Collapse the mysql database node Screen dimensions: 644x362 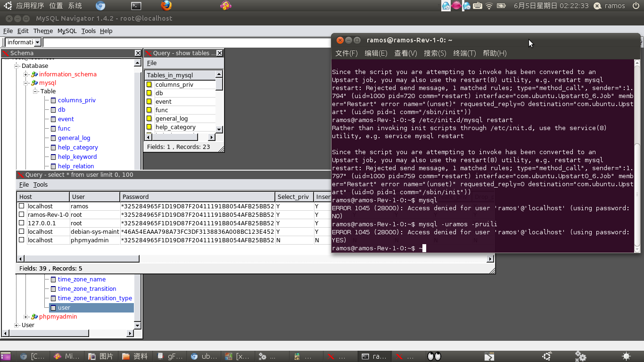click(26, 83)
